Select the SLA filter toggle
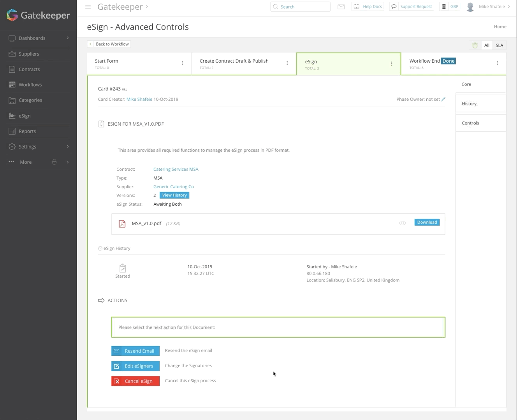The width and height of the screenshot is (517, 420). coord(499,45)
